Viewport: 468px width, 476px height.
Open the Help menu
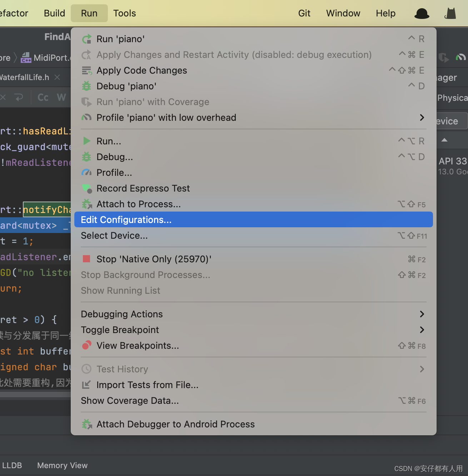(386, 13)
